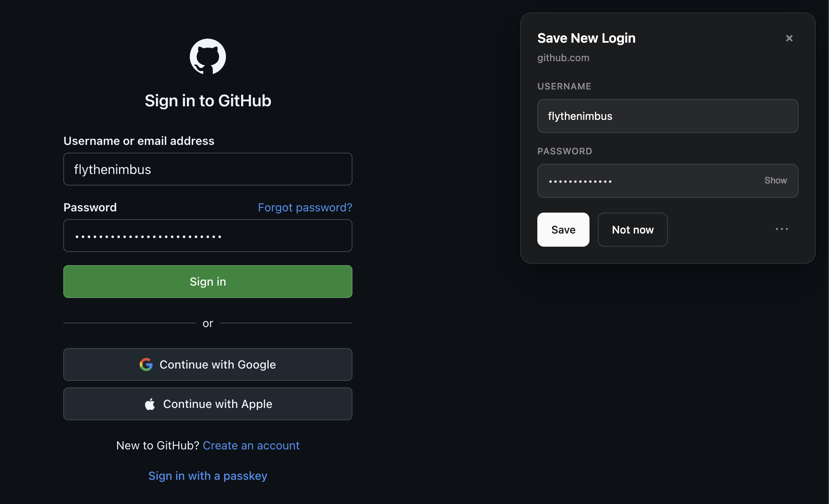Open the three-dot more options menu
Screen dimensions: 829x504
pyautogui.click(x=782, y=229)
